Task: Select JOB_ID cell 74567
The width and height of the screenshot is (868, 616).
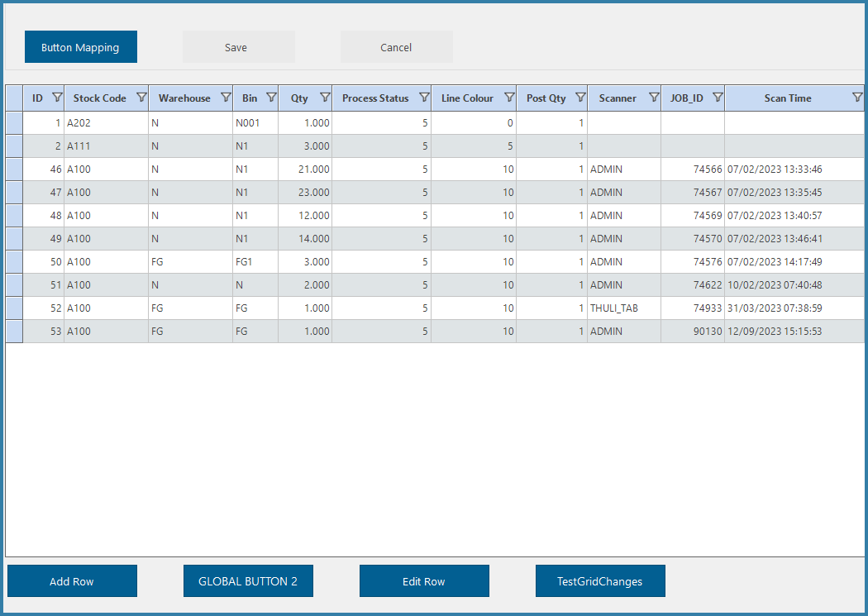Action: 693,193
